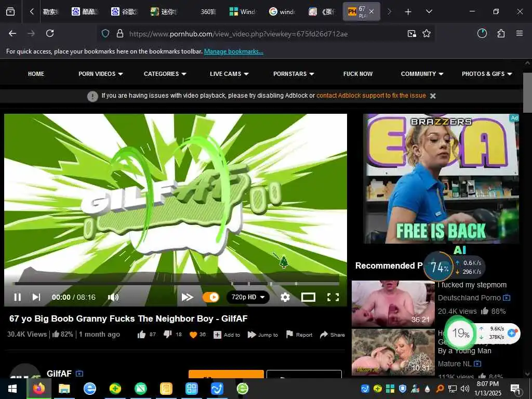Screen dimensions: 532x399
Task: Reload the current page
Action: click(50, 33)
